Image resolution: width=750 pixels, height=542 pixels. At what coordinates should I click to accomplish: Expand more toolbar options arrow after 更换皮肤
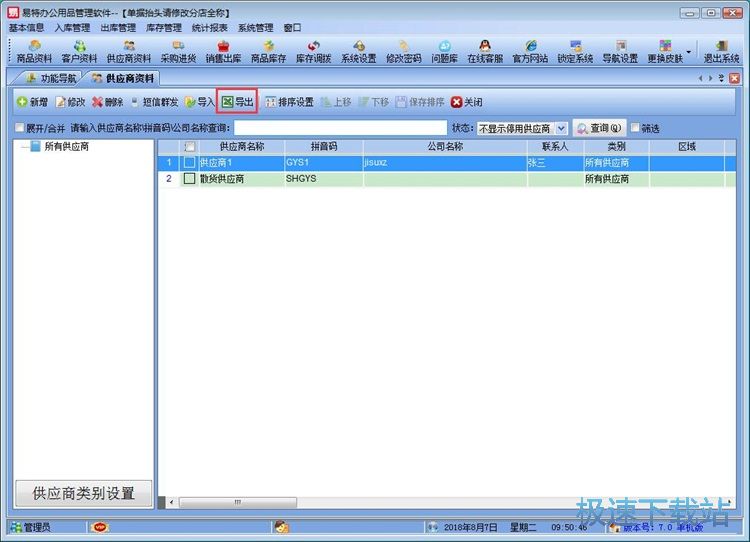[689, 52]
